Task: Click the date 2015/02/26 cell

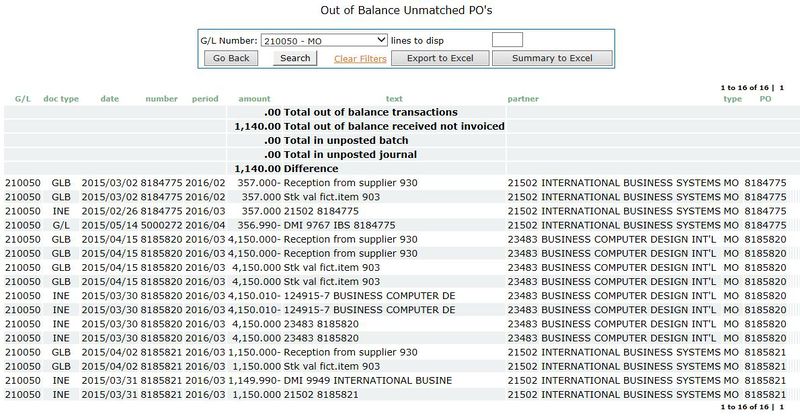Action: (x=110, y=211)
